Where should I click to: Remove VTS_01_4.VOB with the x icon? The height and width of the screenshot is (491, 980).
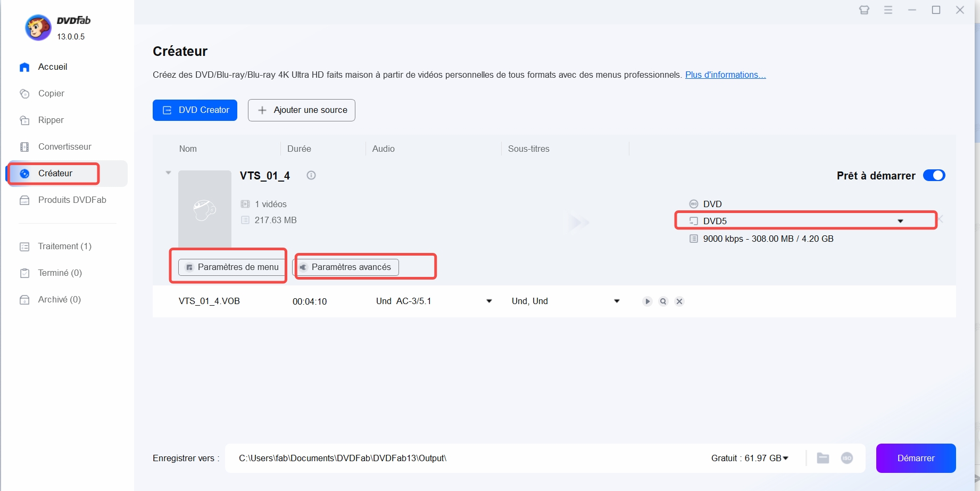pos(679,301)
